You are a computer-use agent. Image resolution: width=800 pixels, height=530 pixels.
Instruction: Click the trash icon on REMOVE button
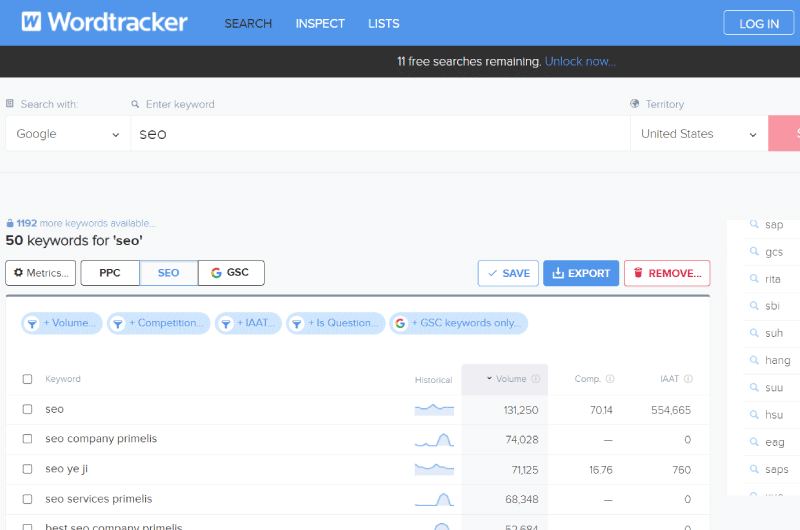(638, 272)
